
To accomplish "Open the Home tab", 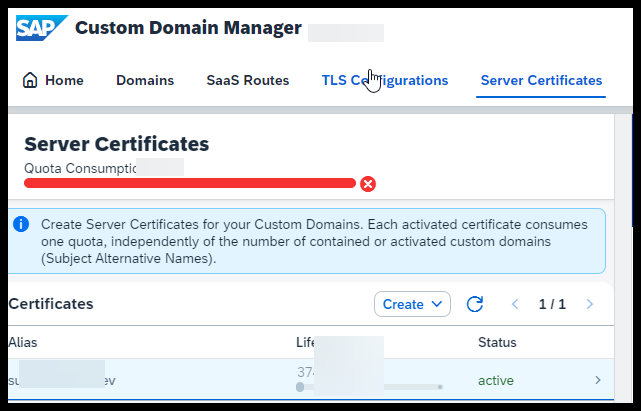I will click(x=53, y=80).
